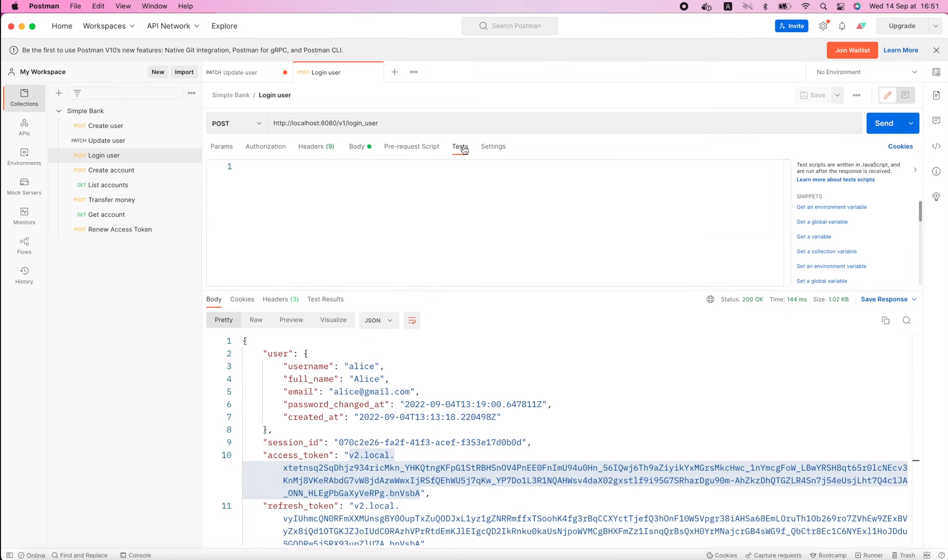Viewport: 948px width, 560px height.
Task: Click the plus icon to create collection
Action: [59, 93]
